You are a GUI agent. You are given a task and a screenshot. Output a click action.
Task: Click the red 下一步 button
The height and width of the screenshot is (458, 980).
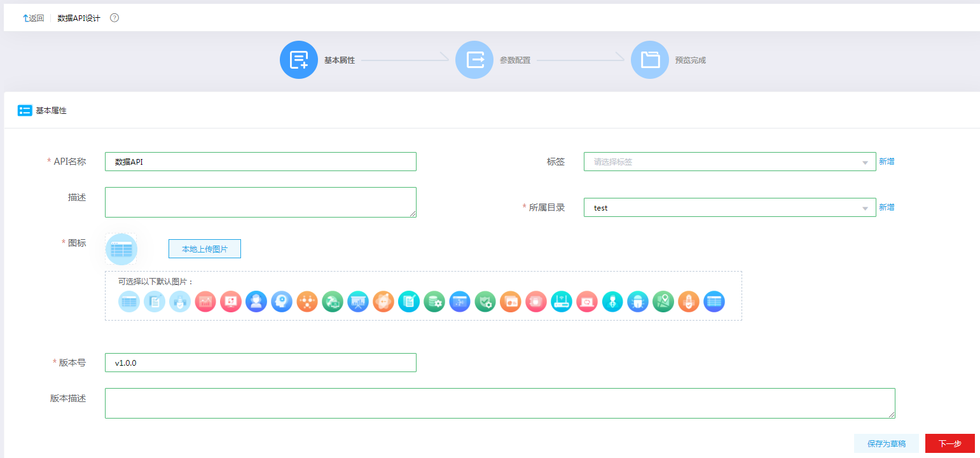[950, 443]
